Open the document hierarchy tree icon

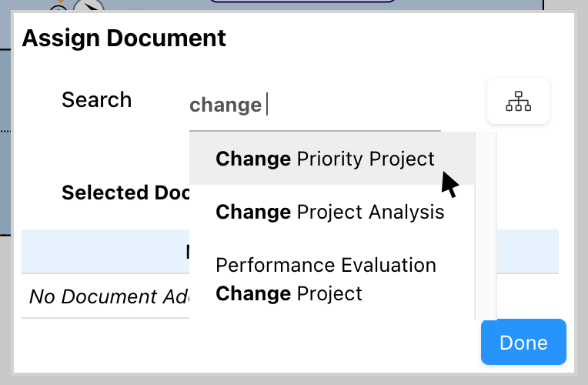point(518,101)
